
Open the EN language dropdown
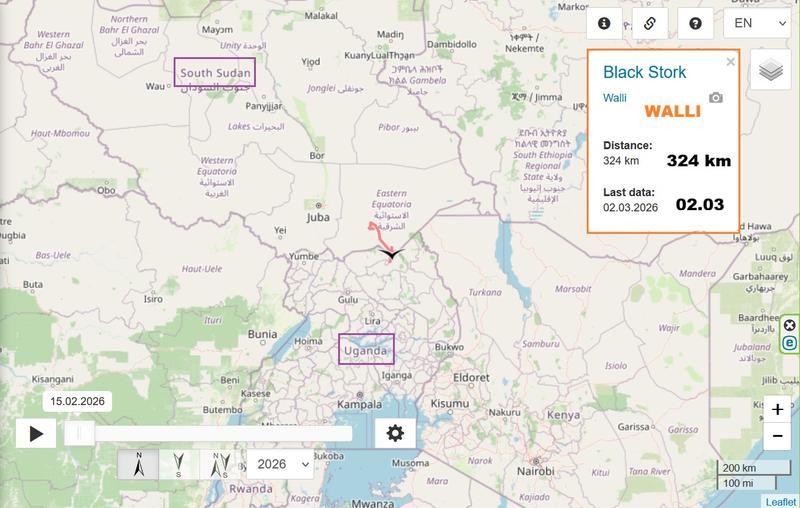758,23
